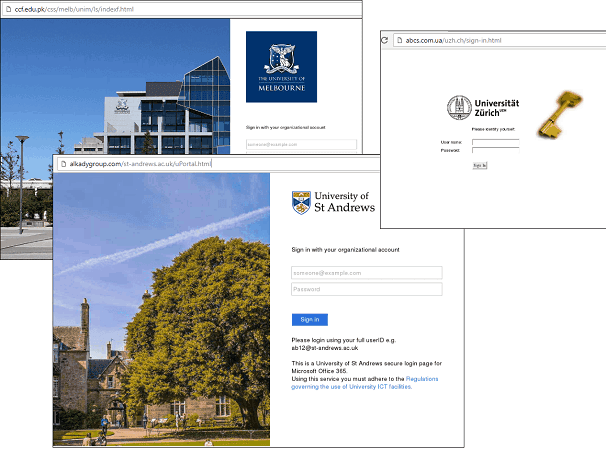
Task: Select the alkadygroup.com URL address bar
Action: (260, 164)
